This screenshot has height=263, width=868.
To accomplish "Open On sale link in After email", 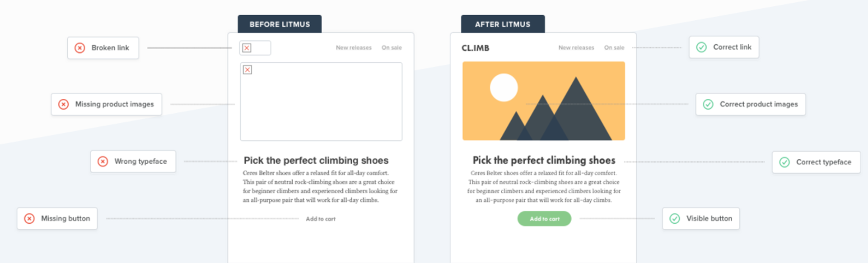I will pos(614,48).
